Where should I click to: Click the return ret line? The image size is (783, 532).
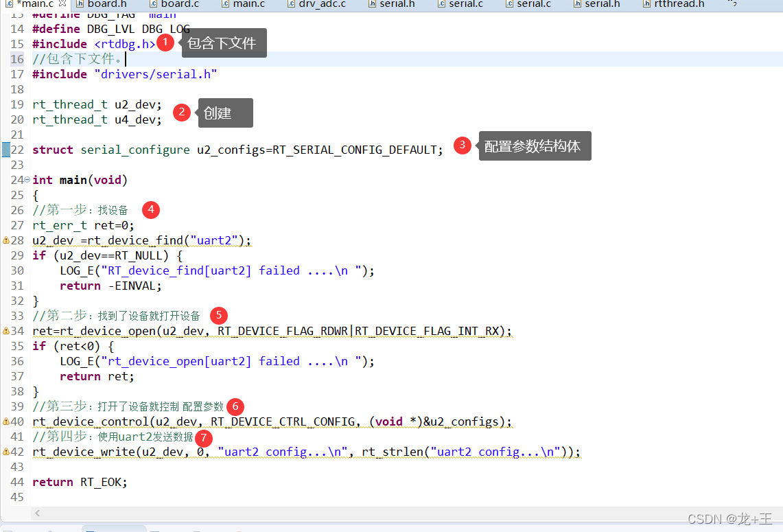click(x=97, y=376)
